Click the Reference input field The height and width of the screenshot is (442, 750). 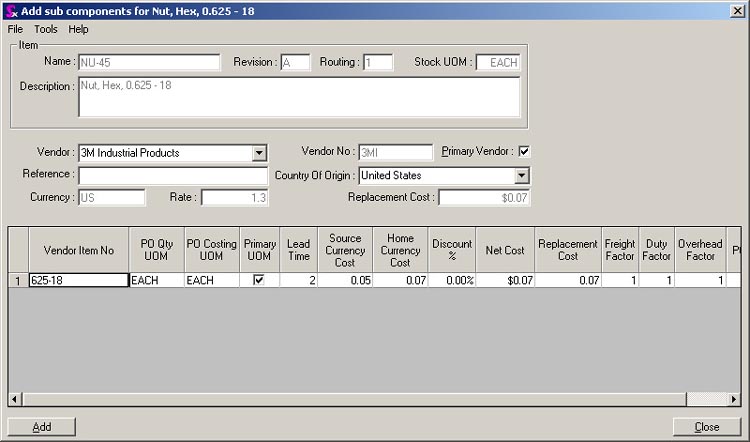[x=173, y=175]
